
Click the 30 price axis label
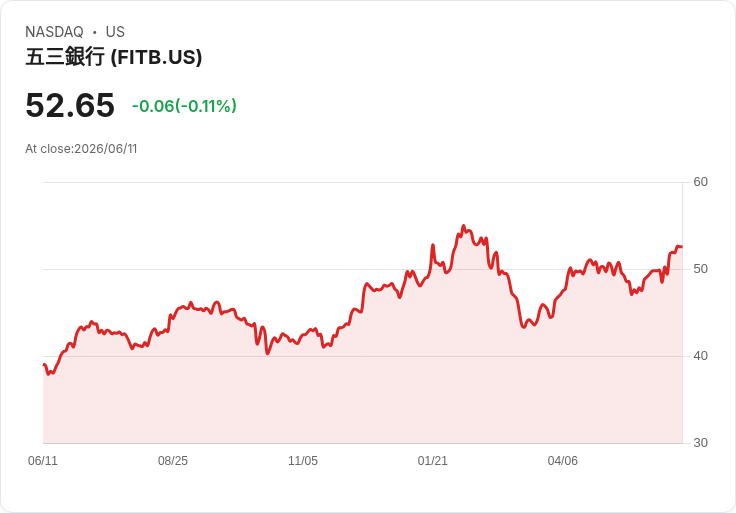pyautogui.click(x=700, y=443)
